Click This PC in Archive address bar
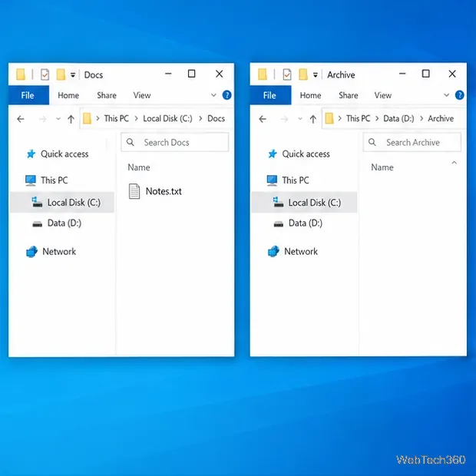Image resolution: width=476 pixels, height=476 pixels. tap(359, 118)
